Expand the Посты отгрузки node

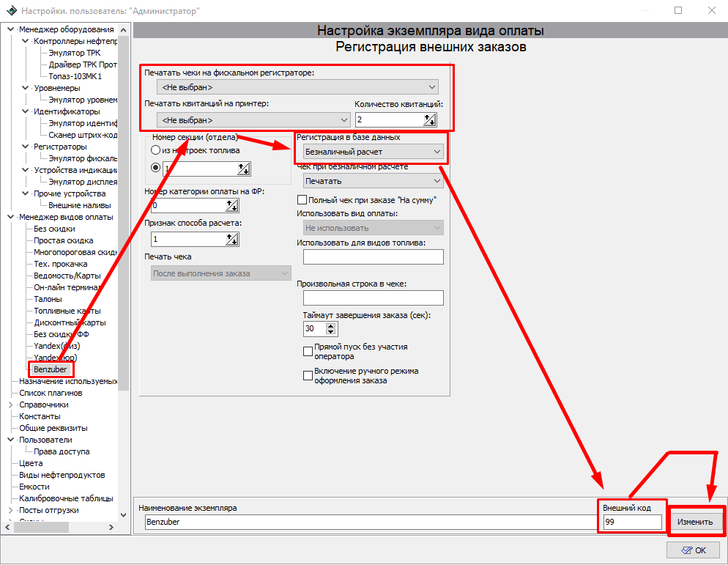[11, 510]
